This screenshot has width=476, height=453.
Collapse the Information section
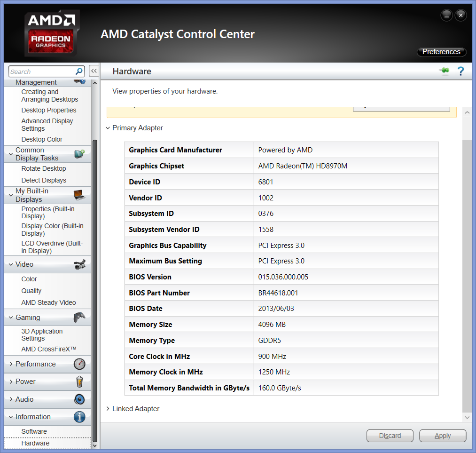(x=11, y=417)
